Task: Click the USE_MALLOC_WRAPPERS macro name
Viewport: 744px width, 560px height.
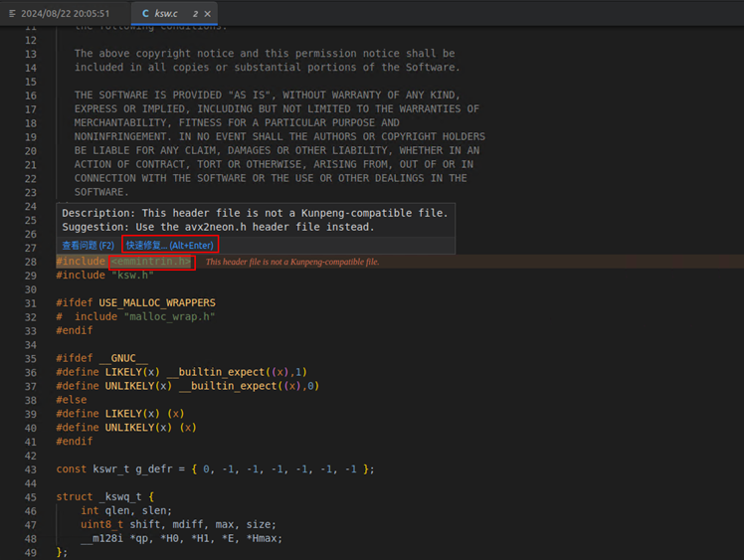Action: tap(157, 302)
